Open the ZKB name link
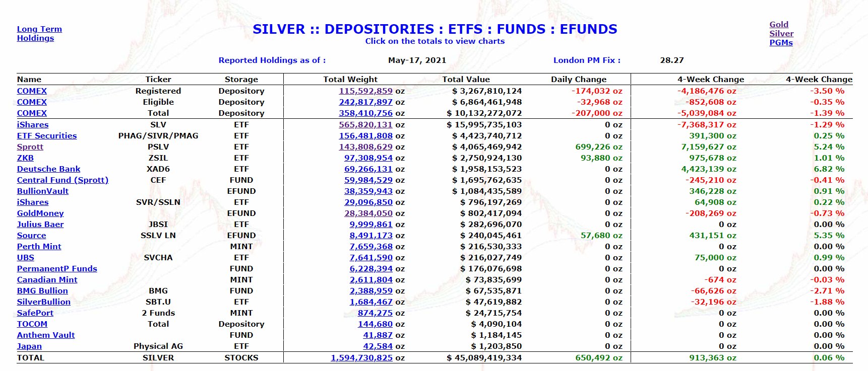The image size is (868, 371). pos(25,158)
